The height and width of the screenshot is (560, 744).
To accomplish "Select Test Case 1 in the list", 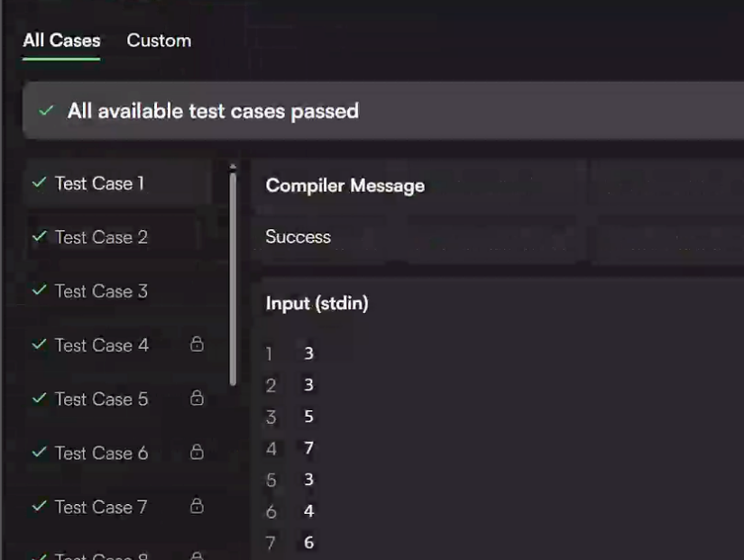I will click(x=99, y=184).
